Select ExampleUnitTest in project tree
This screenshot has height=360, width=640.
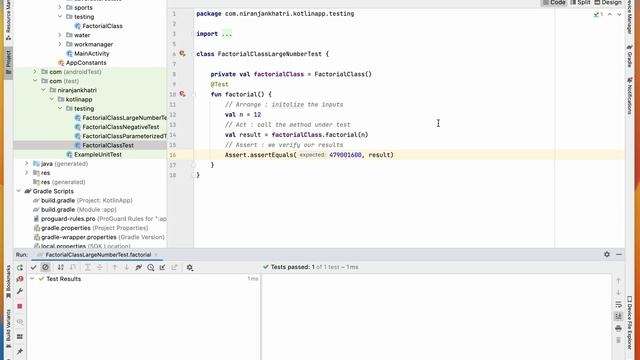(x=98, y=154)
